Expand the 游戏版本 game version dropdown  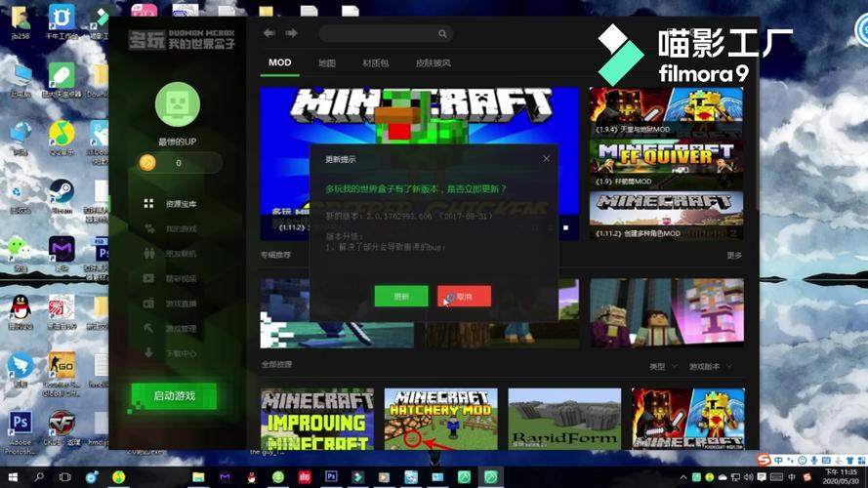tap(710, 366)
